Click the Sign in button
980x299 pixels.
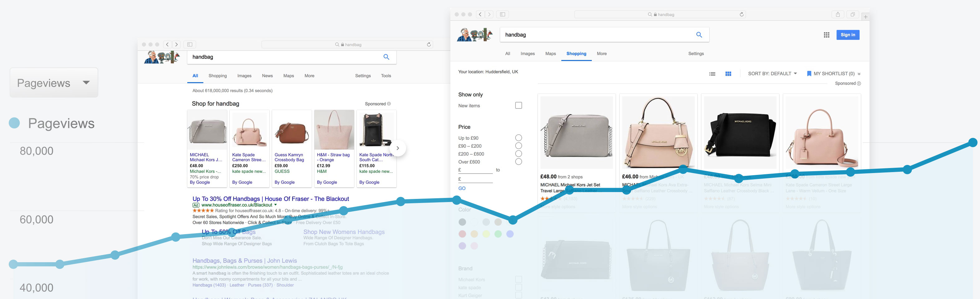coord(848,35)
